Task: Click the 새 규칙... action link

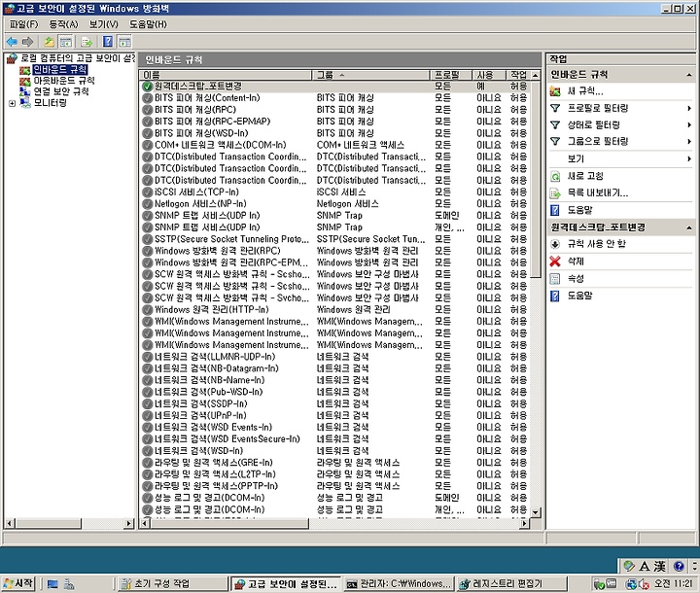Action: (x=585, y=91)
